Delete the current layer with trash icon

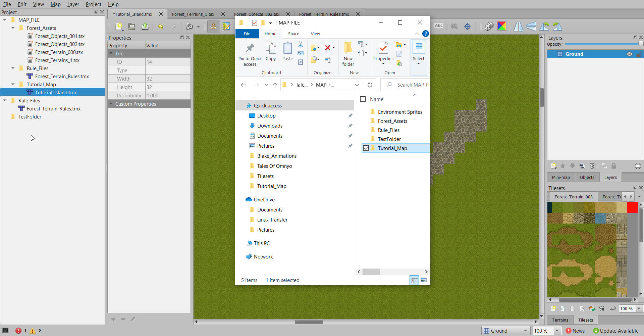592,166
